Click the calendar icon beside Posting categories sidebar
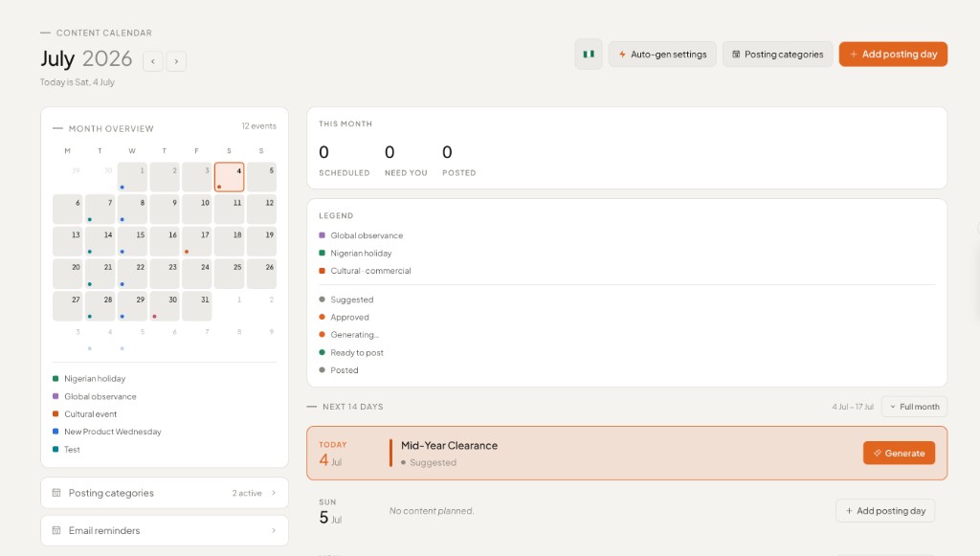980x556 pixels. [56, 493]
